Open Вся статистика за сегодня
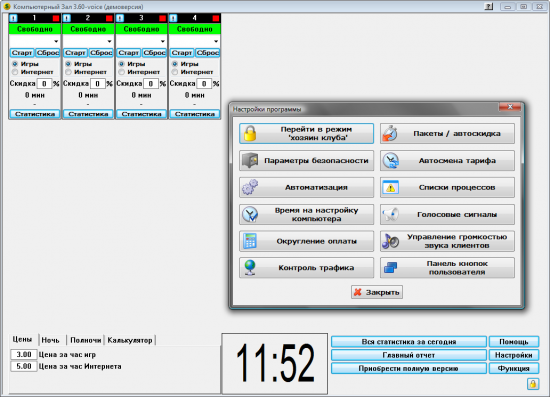This screenshot has width=550, height=397. tap(409, 342)
